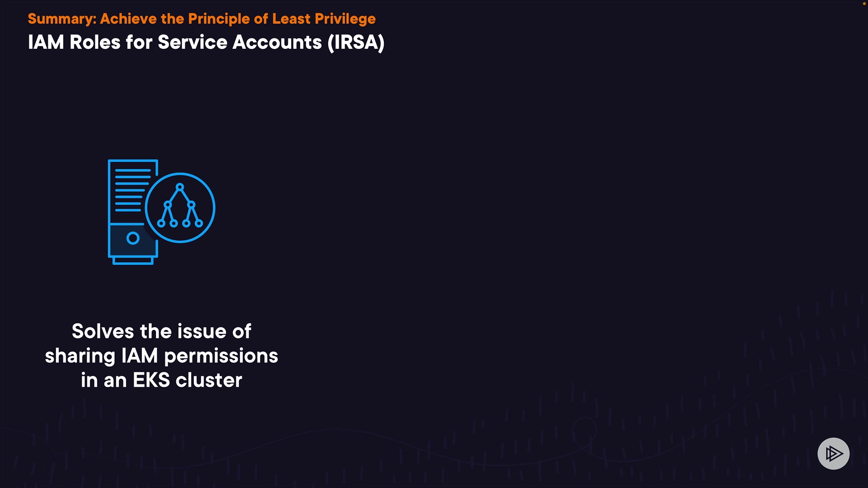Click the server's round power button
This screenshot has width=868, height=488.
[x=133, y=238]
